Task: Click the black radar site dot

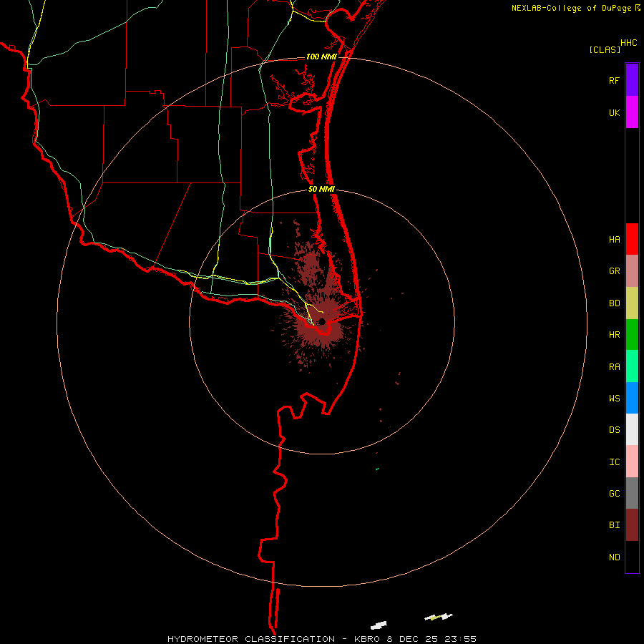Action: [323, 321]
